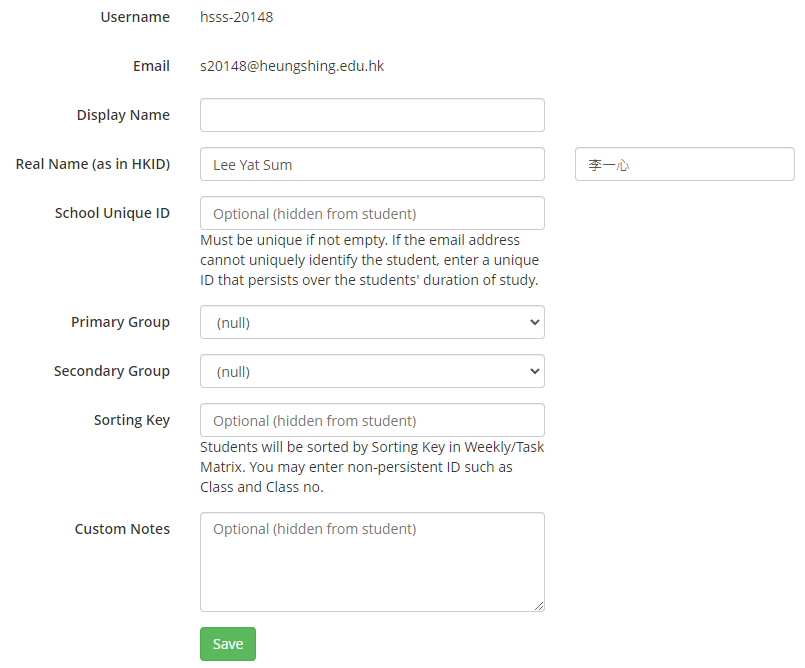The width and height of the screenshot is (805, 668).
Task: Save the student profile
Action: [228, 643]
